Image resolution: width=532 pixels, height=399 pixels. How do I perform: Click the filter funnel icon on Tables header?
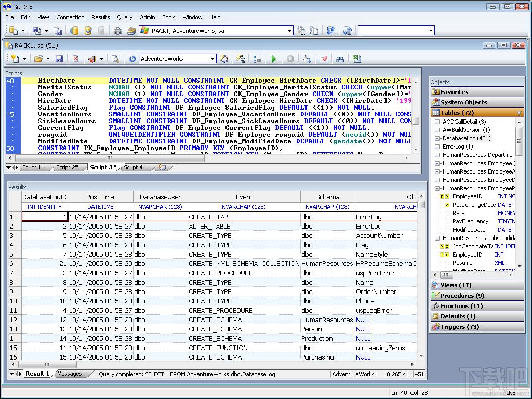[519, 113]
